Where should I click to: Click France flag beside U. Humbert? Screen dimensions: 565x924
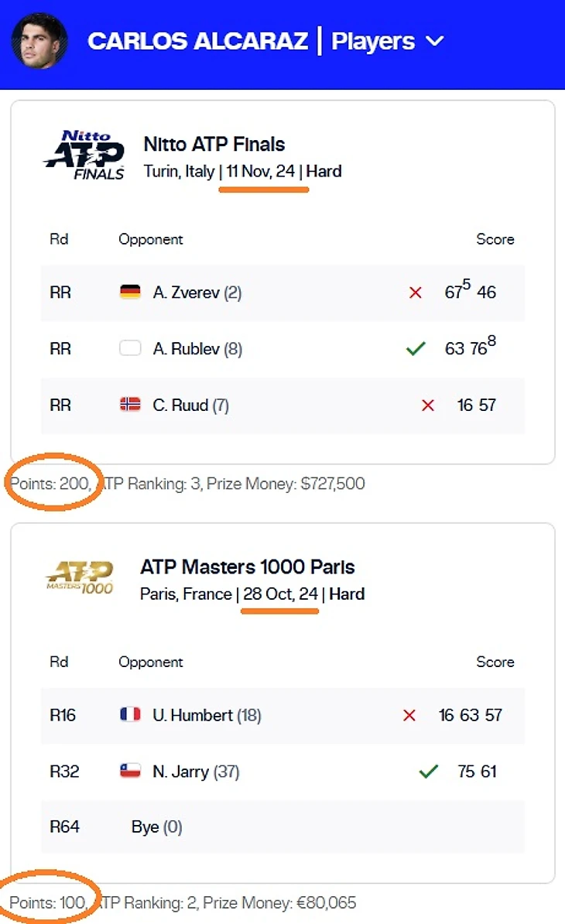coord(130,715)
